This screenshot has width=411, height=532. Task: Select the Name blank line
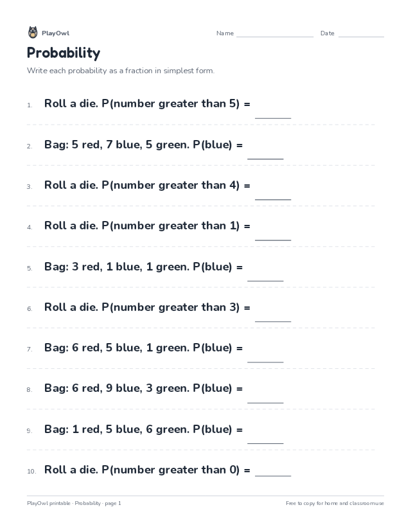(x=275, y=34)
